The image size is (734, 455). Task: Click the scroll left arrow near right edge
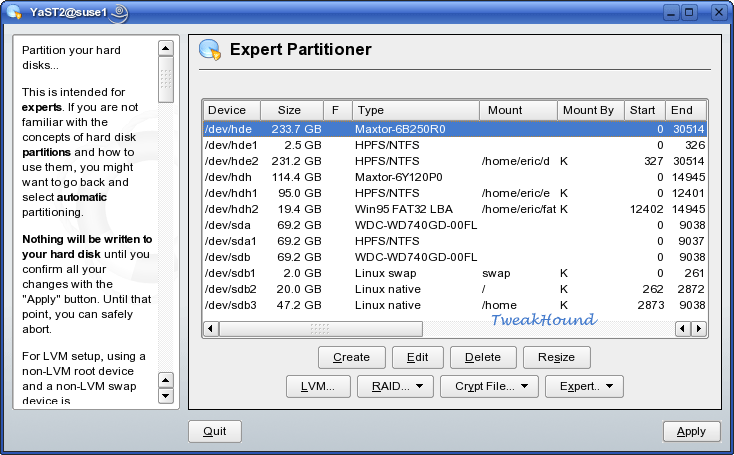[x=683, y=329]
